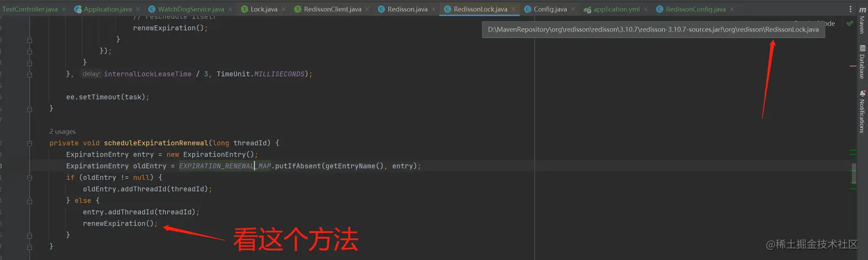Click the '2 usages' code hint
This screenshot has height=260, width=868.
(63, 131)
